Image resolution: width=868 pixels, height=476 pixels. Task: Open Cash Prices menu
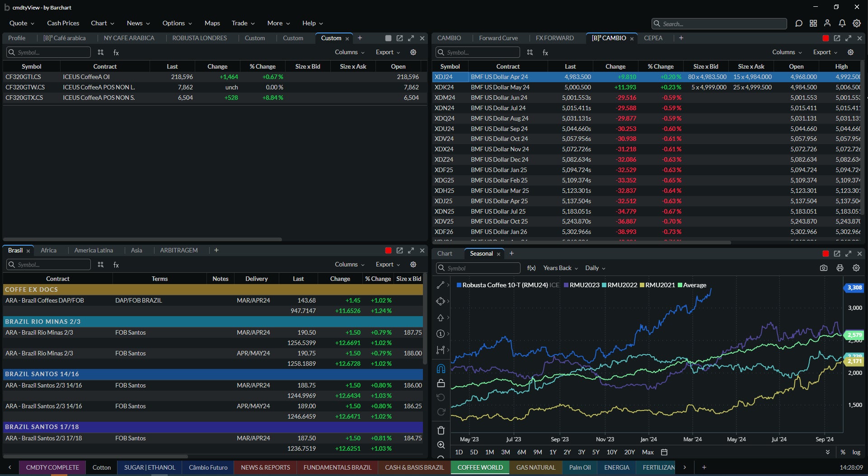click(x=63, y=23)
